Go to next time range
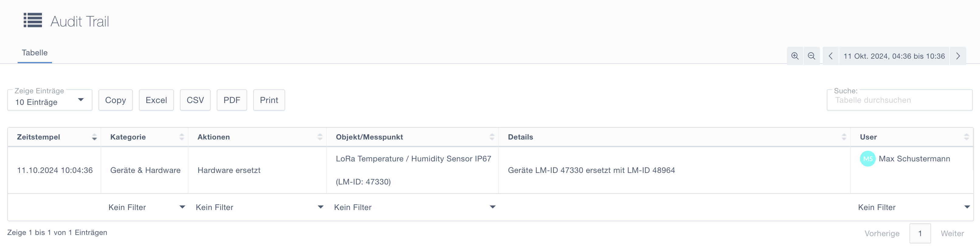This screenshot has width=980, height=248. point(958,56)
